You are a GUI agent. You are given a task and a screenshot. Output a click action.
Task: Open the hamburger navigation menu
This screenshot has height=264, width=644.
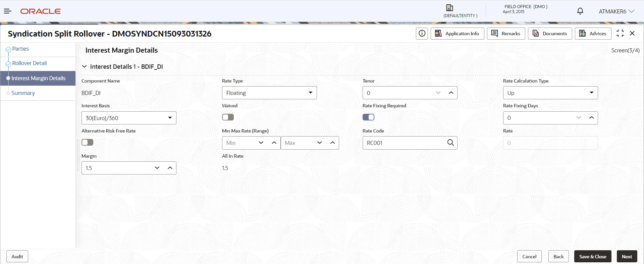coord(8,11)
